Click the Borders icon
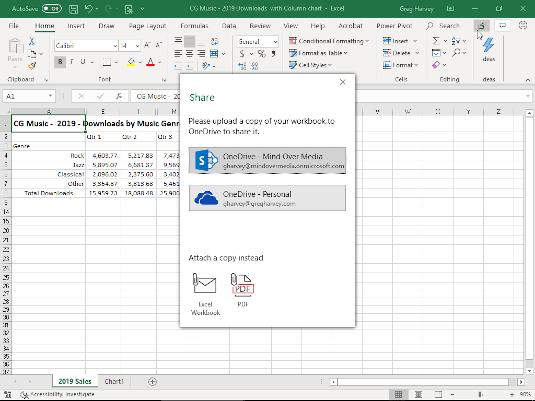The width and height of the screenshot is (535, 401). (107, 62)
